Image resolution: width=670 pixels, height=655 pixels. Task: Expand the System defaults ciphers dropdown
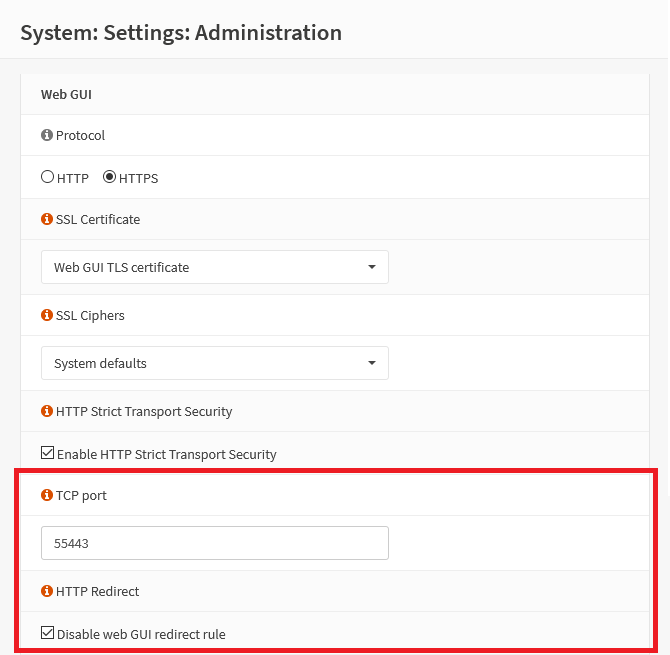(x=215, y=363)
